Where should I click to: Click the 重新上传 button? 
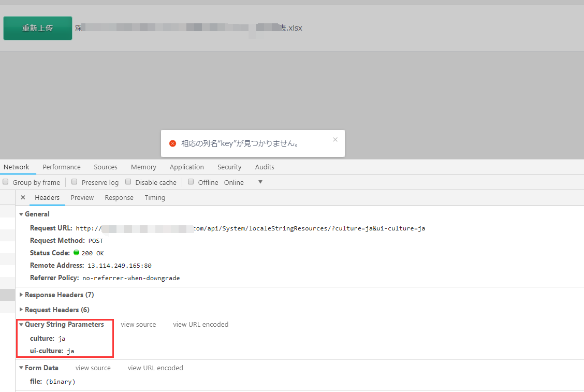click(x=37, y=28)
